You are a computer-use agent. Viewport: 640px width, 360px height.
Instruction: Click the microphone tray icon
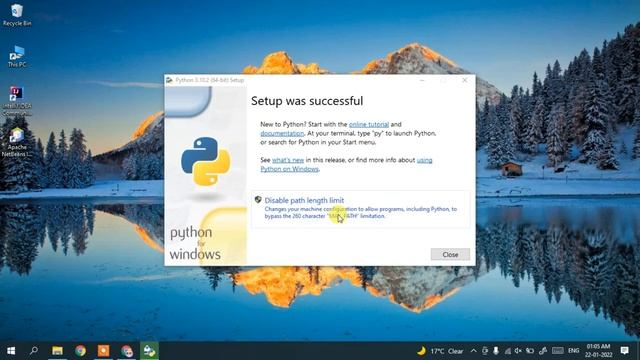[496, 351]
